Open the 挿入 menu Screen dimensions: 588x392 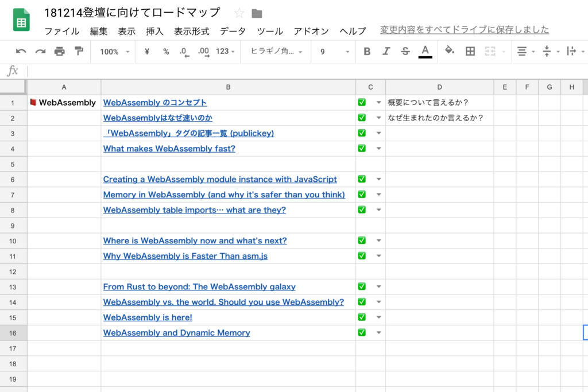[154, 31]
